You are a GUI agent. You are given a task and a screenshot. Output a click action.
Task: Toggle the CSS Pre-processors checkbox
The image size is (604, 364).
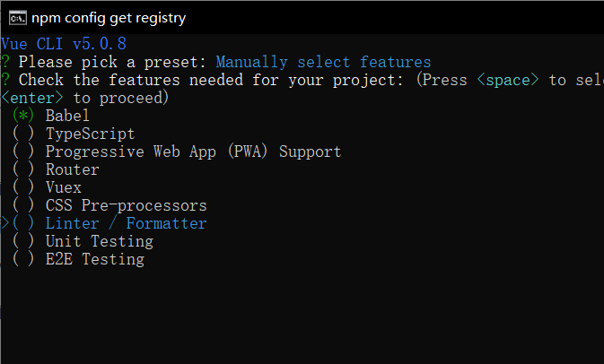(x=23, y=205)
